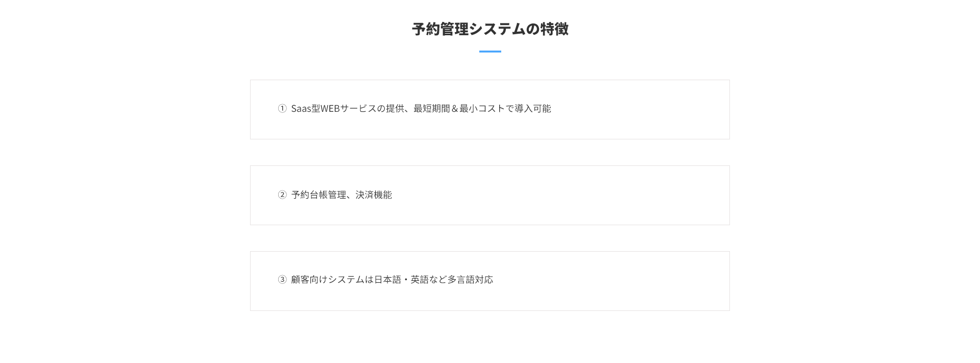The width and height of the screenshot is (980, 363).
Task: Click the 最短期間&最小コストで導入可能 phrase
Action: click(x=482, y=108)
